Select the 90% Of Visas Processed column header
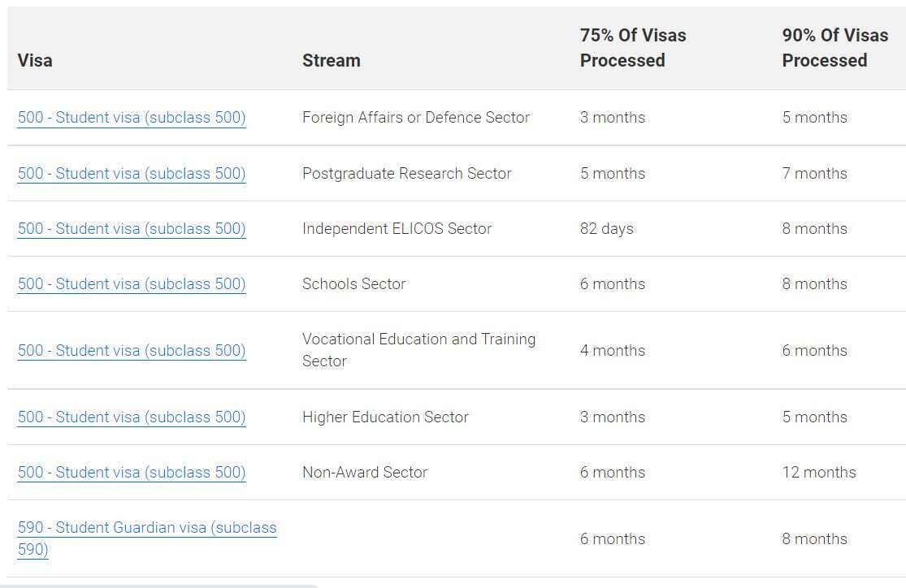This screenshot has height=588, width=906. tap(834, 48)
